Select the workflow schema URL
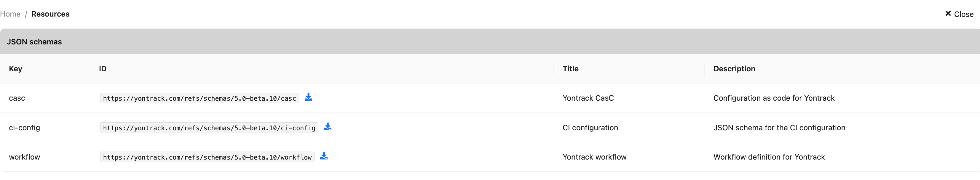980x180 pixels. (207, 157)
